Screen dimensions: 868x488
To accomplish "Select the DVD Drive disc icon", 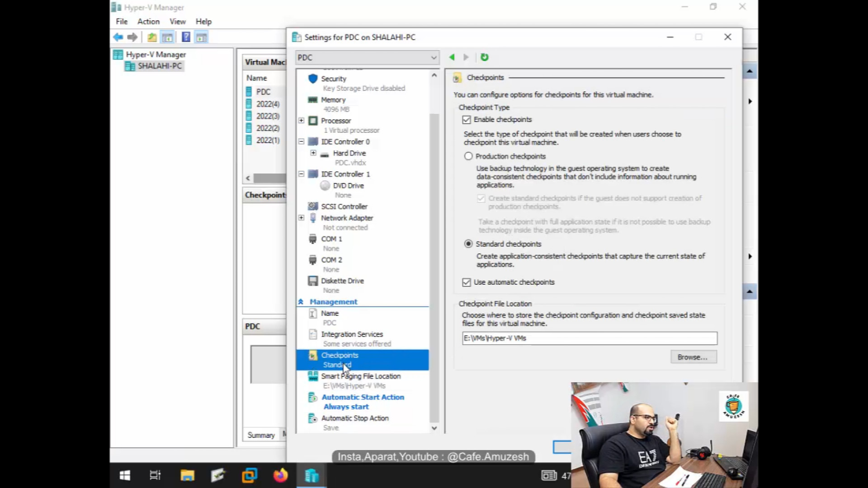I will pyautogui.click(x=325, y=186).
